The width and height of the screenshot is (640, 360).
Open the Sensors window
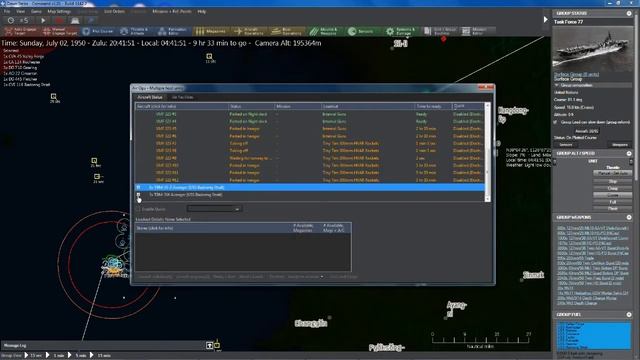point(361,31)
